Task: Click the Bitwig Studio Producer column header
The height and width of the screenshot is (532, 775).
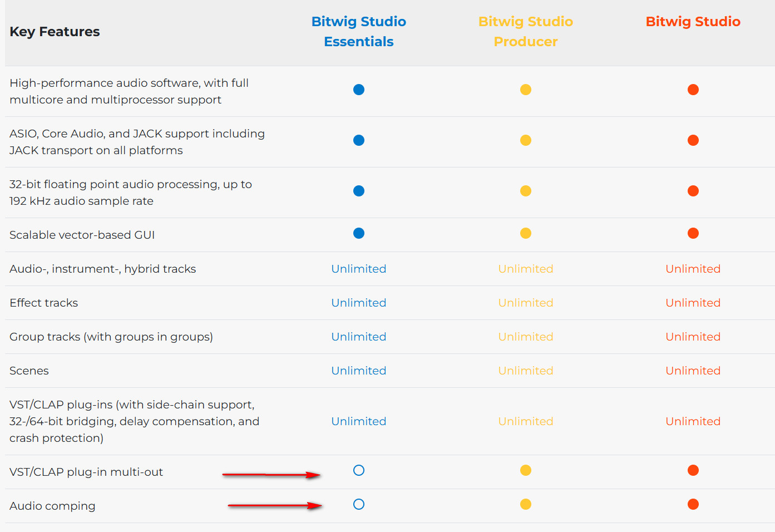Action: click(526, 32)
